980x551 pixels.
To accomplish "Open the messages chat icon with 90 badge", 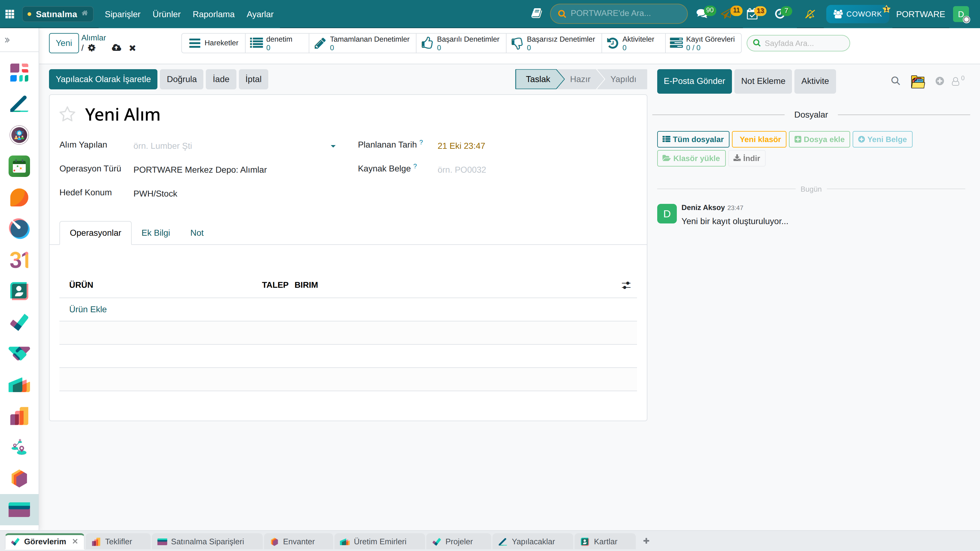I will click(702, 14).
